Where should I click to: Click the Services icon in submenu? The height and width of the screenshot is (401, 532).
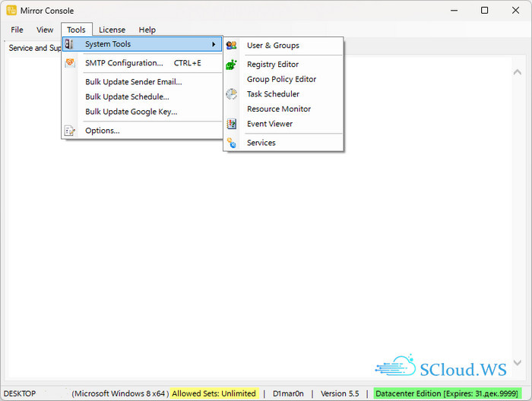(232, 143)
